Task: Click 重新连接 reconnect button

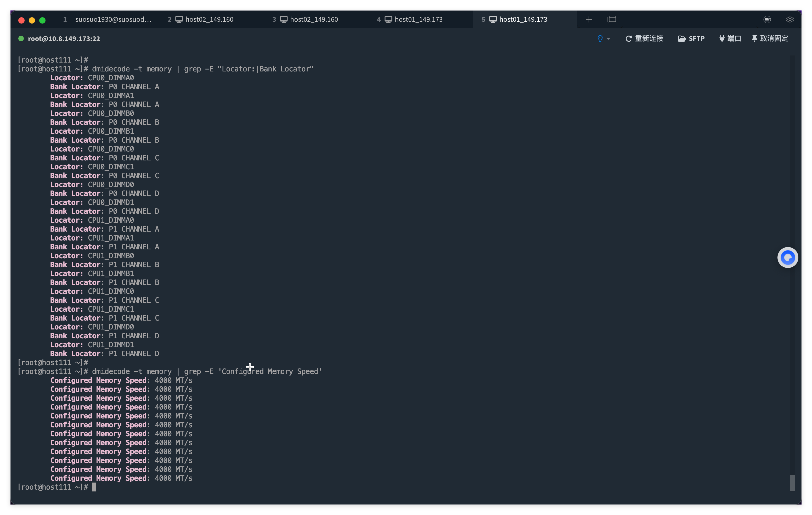Action: (x=644, y=39)
